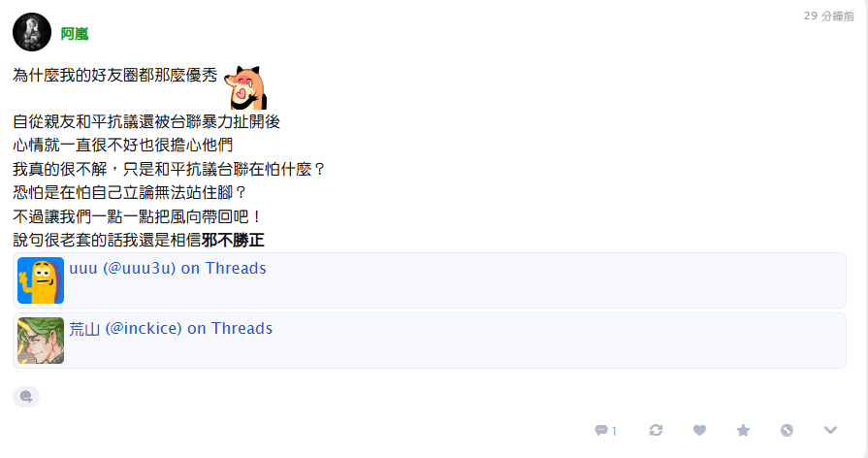Open 阿嵐's profile avatar
Viewport: 868px width, 458px height.
point(32,32)
